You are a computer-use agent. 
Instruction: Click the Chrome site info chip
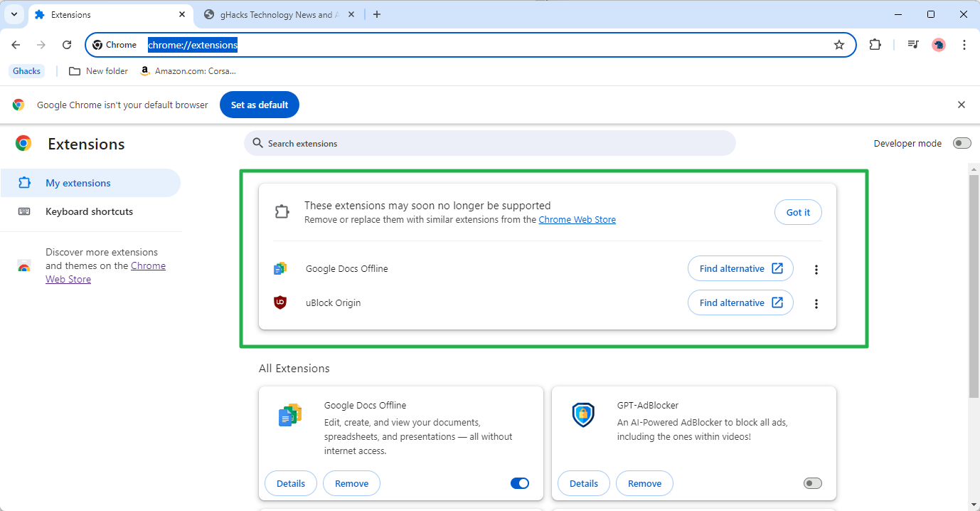(114, 45)
